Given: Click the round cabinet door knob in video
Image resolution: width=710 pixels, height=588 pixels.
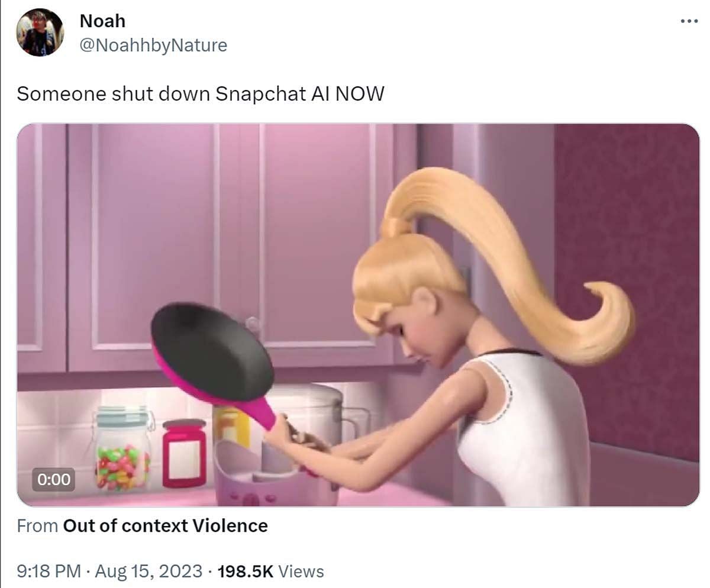Looking at the screenshot, I should (x=253, y=324).
